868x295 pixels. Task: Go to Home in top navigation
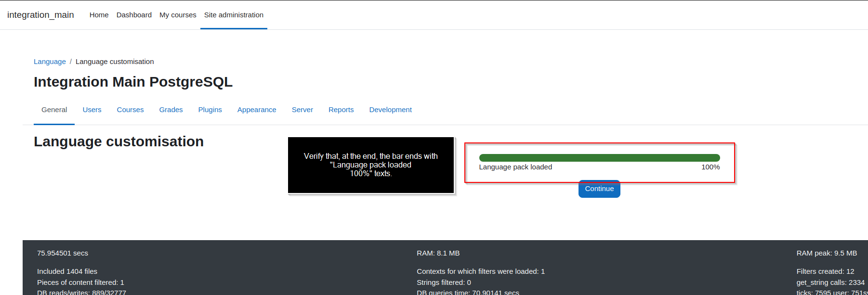click(x=99, y=15)
